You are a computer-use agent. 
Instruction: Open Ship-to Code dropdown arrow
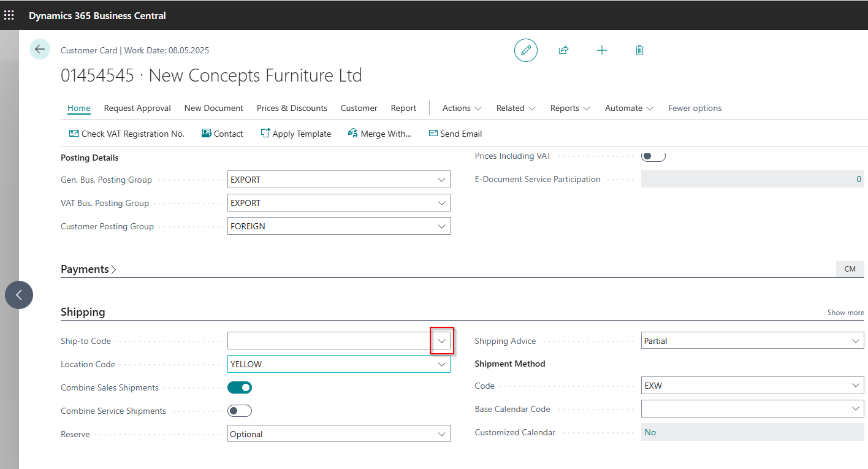[441, 341]
